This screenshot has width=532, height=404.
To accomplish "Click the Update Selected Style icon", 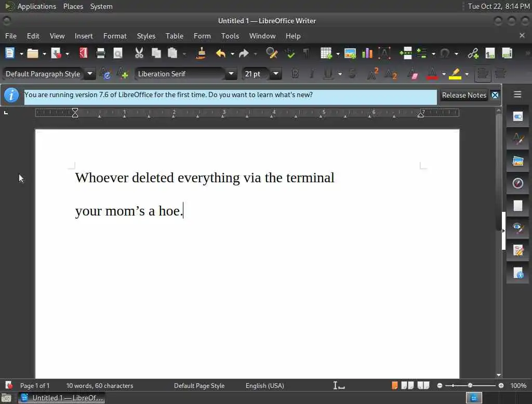I will pyautogui.click(x=105, y=74).
